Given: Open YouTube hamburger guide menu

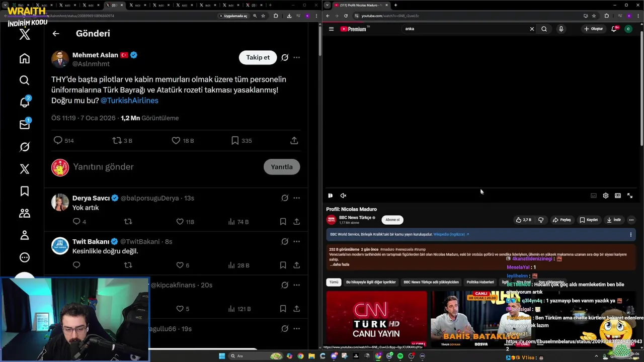Looking at the screenshot, I should pos(331,29).
